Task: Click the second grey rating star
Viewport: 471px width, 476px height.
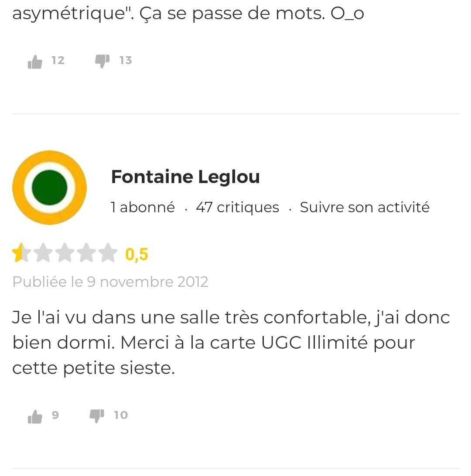Action: click(43, 254)
